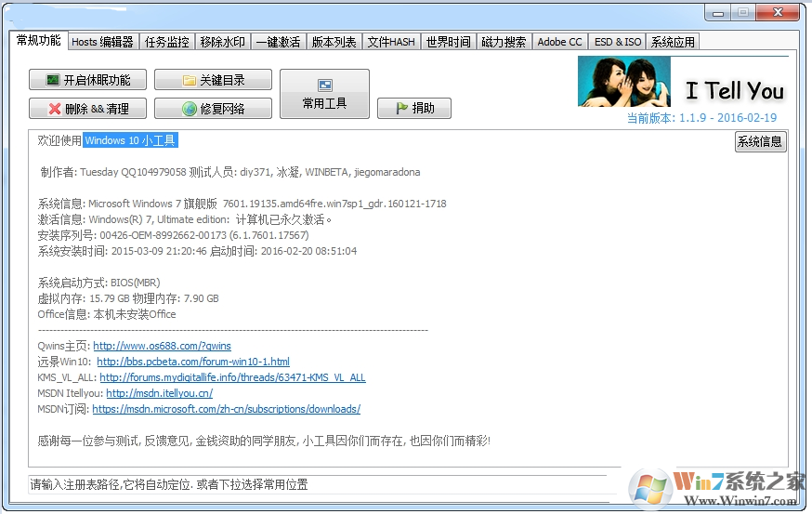Click the 系统安装时间 2015-03-09 line
This screenshot has width=812, height=514.
click(x=197, y=251)
